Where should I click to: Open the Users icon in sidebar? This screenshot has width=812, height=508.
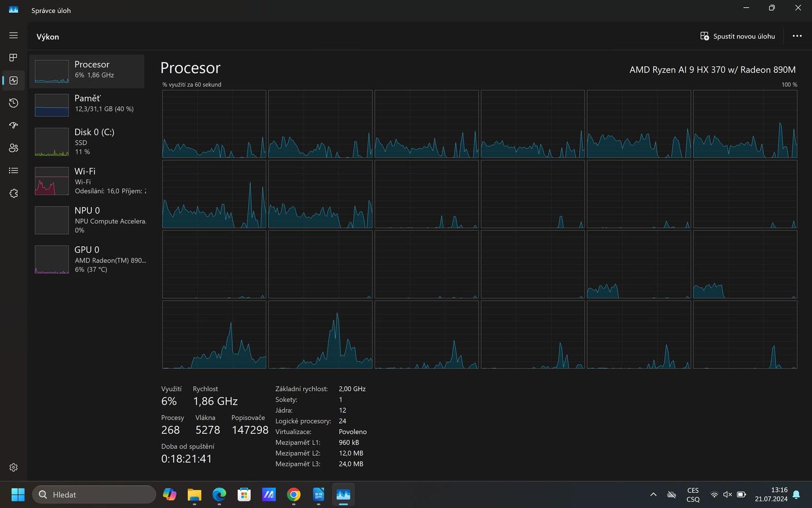pos(14,148)
